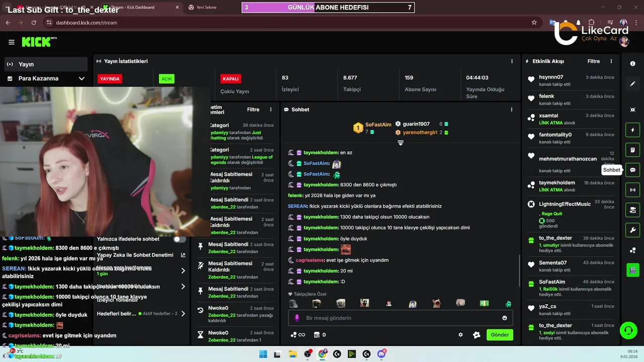Click the Gönder send button
644x362 pixels.
click(500, 335)
